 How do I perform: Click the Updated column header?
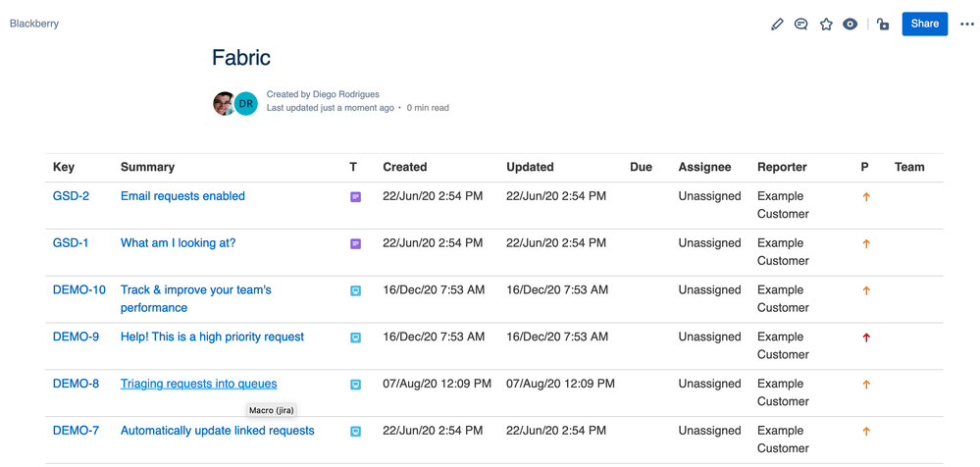tap(530, 167)
